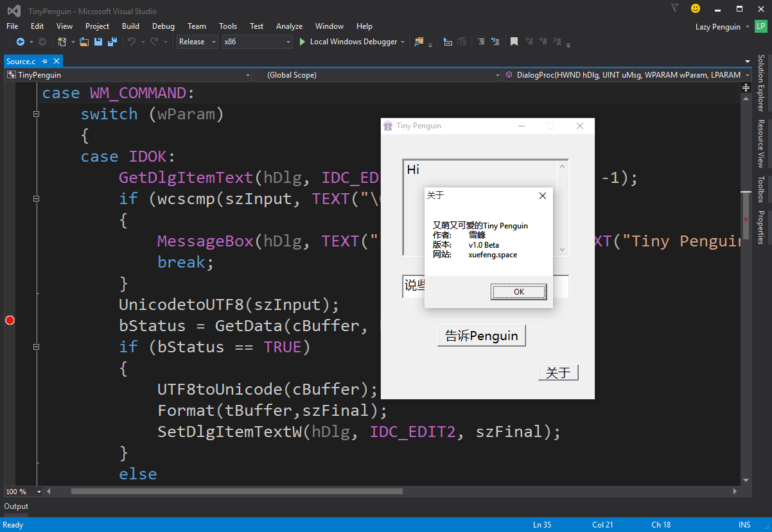Open the Build menu
This screenshot has height=532, width=772.
coord(130,26)
